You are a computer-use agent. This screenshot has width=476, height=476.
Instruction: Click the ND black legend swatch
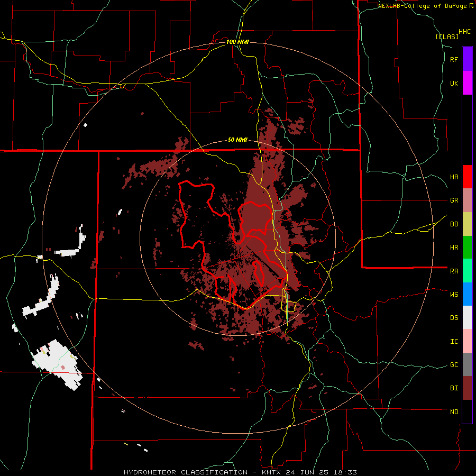(x=467, y=411)
